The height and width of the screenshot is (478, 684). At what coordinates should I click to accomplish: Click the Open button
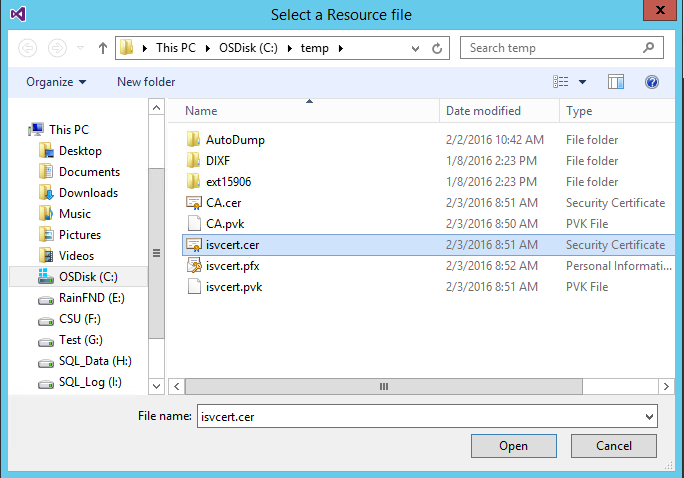point(513,446)
